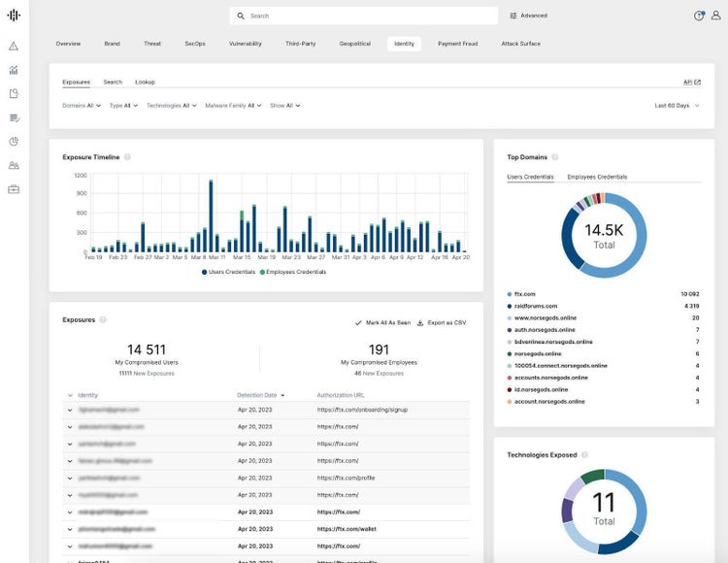The height and width of the screenshot is (563, 728).
Task: Open the help question mark icon
Action: point(698,16)
